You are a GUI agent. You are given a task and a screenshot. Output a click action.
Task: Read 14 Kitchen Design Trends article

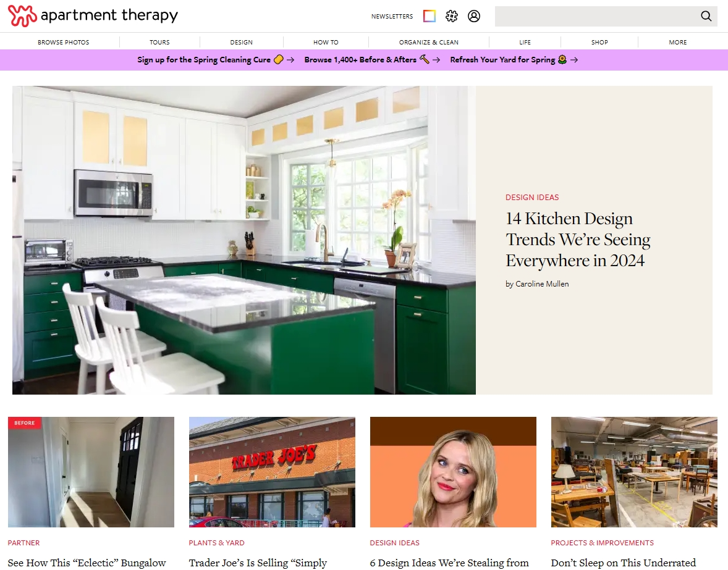pos(578,240)
